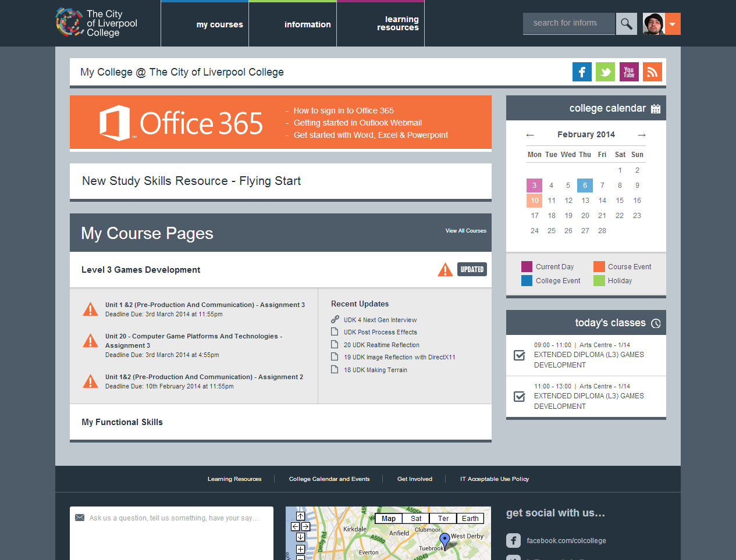Open the YouTube channel icon
Image resolution: width=736 pixels, height=560 pixels.
click(628, 72)
